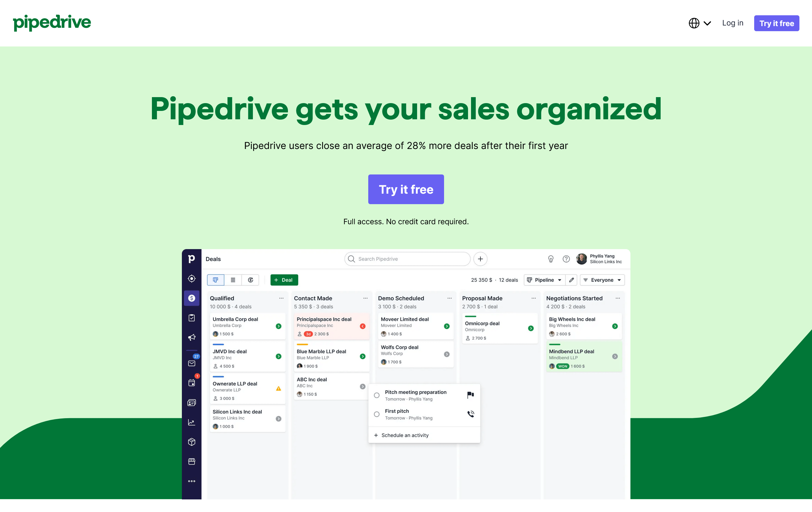The image size is (812, 512).
Task: Select the reports/chart icon in sidebar
Action: [x=191, y=422]
